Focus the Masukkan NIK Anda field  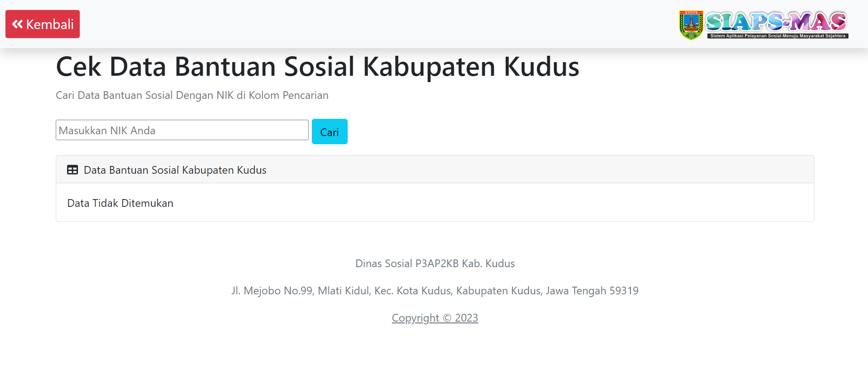coord(182,130)
